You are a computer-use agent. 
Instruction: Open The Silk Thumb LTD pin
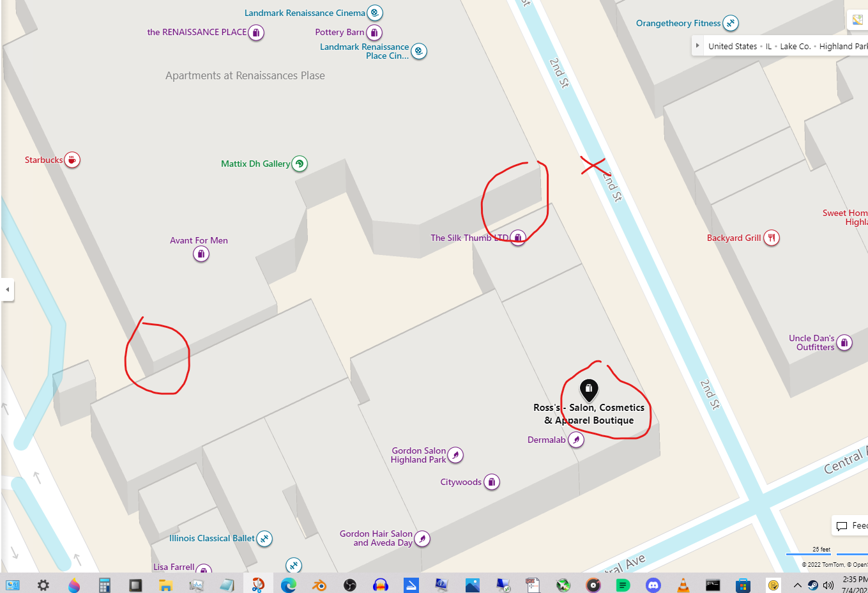[518, 238]
